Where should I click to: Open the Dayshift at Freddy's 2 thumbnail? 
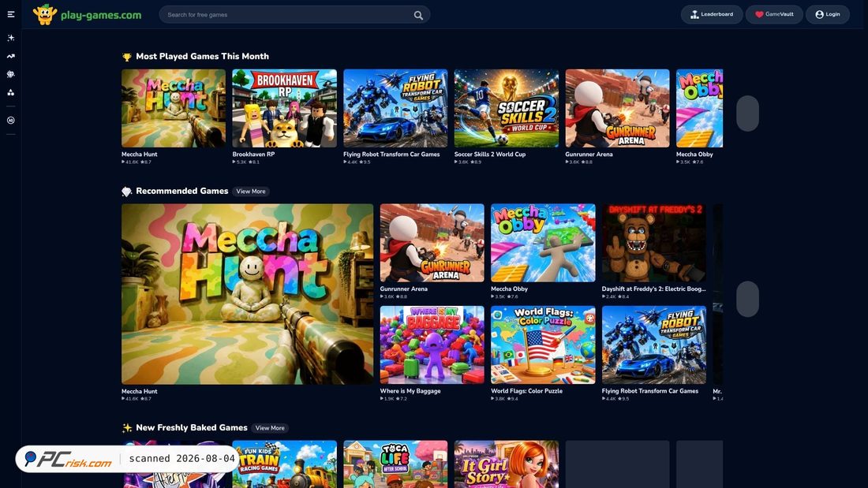654,243
